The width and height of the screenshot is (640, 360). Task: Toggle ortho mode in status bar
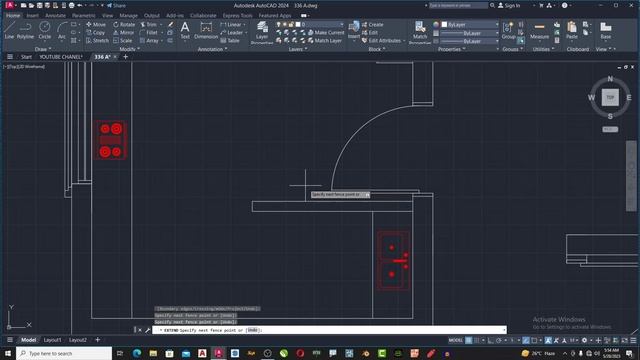[490, 340]
